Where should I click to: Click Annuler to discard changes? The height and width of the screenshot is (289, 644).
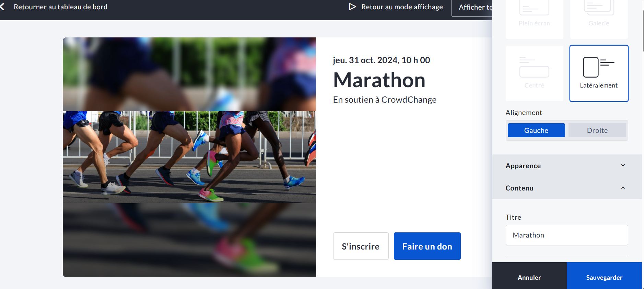tap(529, 277)
